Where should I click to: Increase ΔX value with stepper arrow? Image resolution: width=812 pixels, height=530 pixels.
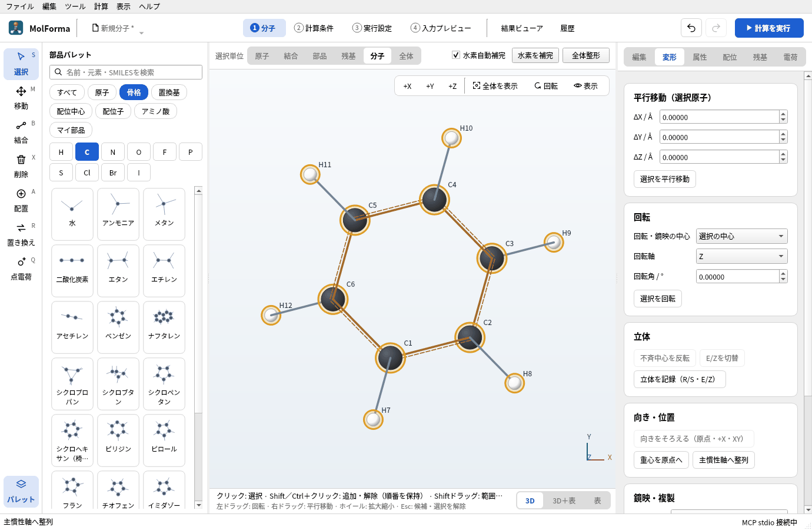[x=783, y=114]
